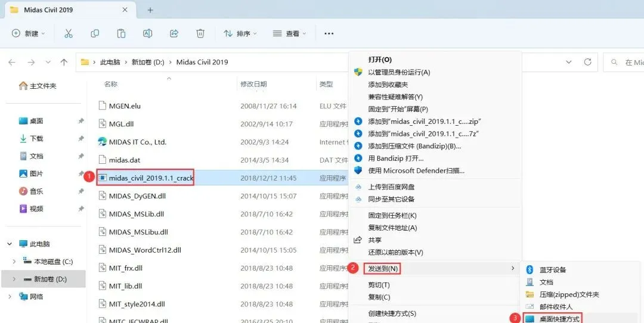644x323 pixels.
Task: Choose 复制文件地址(A) in context menu
Action: 392,228
